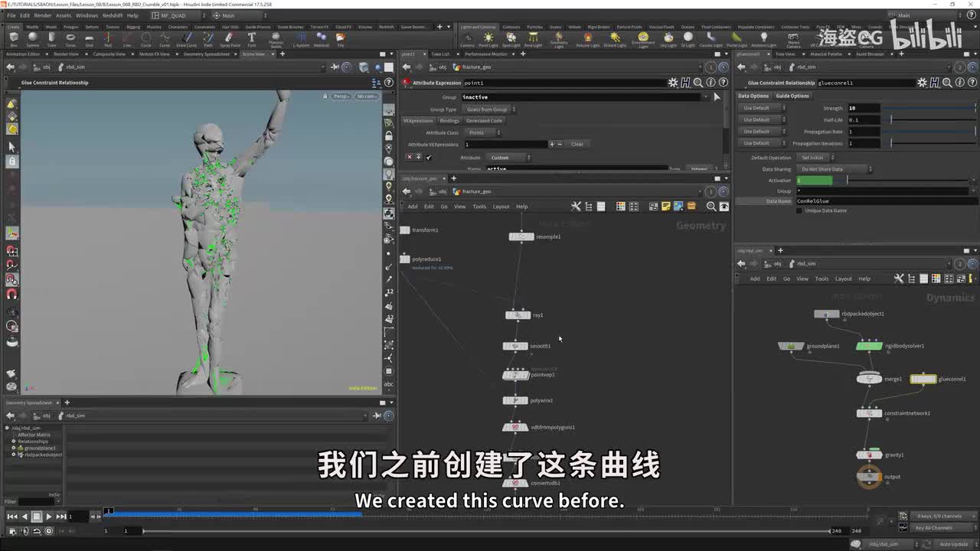Expand the groundplane1 tree entry
980x551 pixels.
coord(14,448)
